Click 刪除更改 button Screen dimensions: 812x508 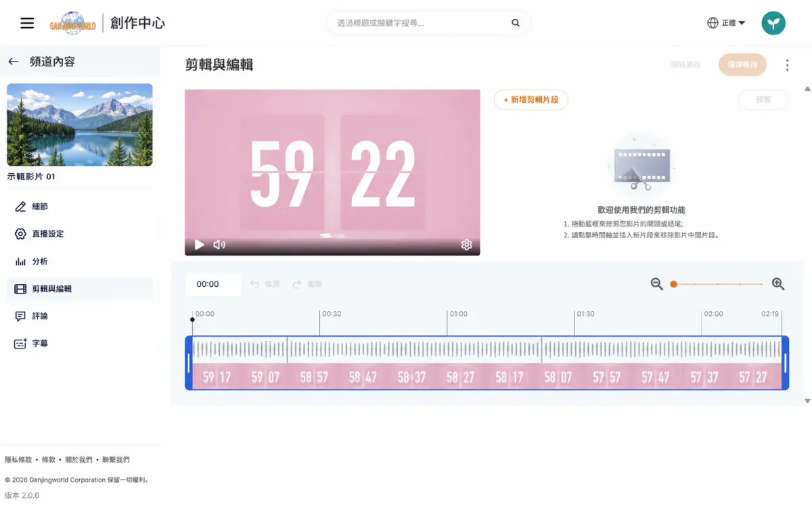pyautogui.click(x=685, y=65)
